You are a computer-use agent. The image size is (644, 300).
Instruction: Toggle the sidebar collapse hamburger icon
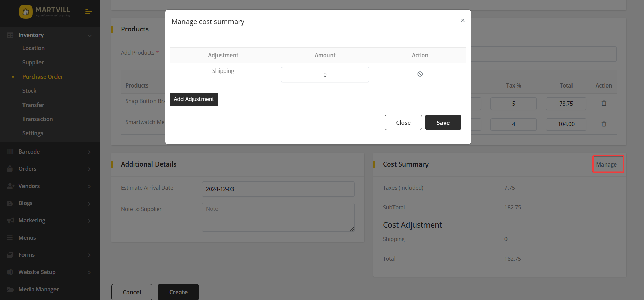(x=88, y=12)
